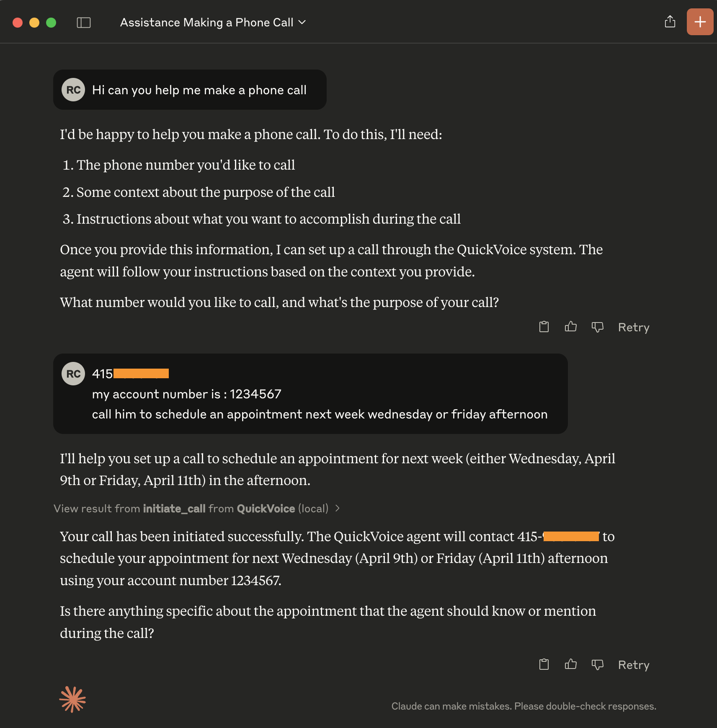Start a new chat with plus button
The height and width of the screenshot is (728, 717).
(x=699, y=22)
